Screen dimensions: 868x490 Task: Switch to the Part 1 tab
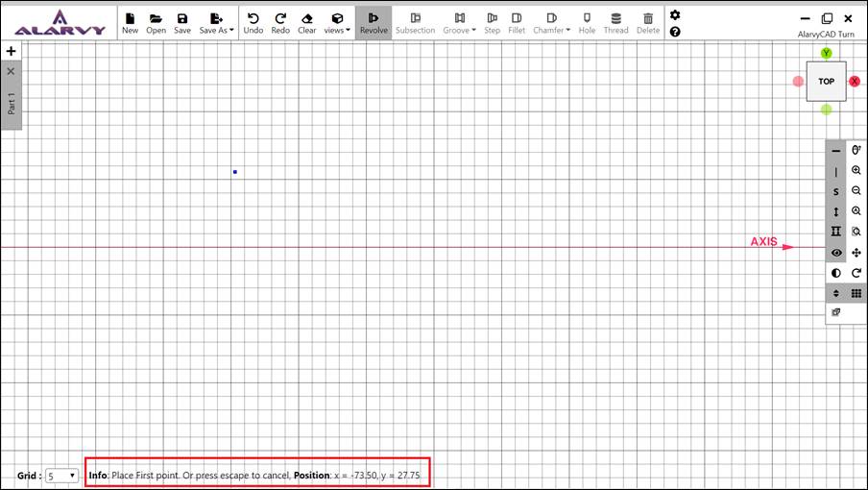12,104
